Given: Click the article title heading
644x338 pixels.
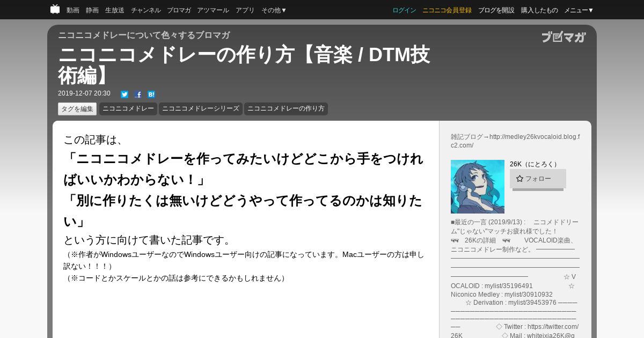Looking at the screenshot, I should 244,65.
